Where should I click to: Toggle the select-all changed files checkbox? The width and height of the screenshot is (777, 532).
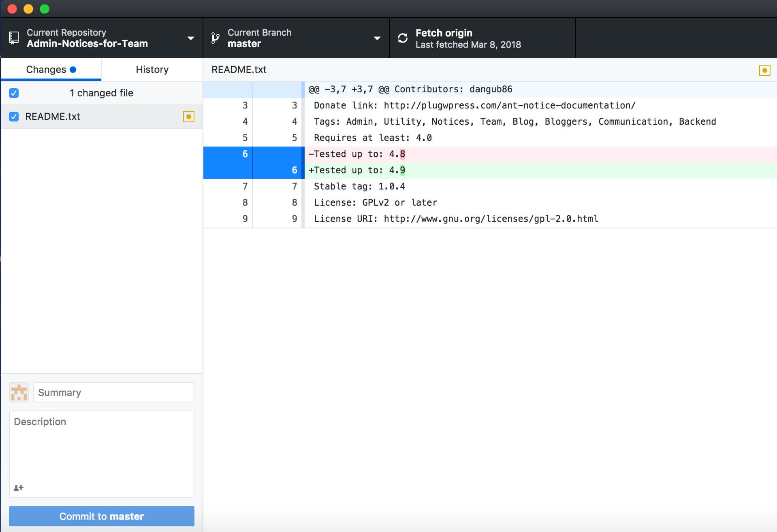(x=14, y=93)
